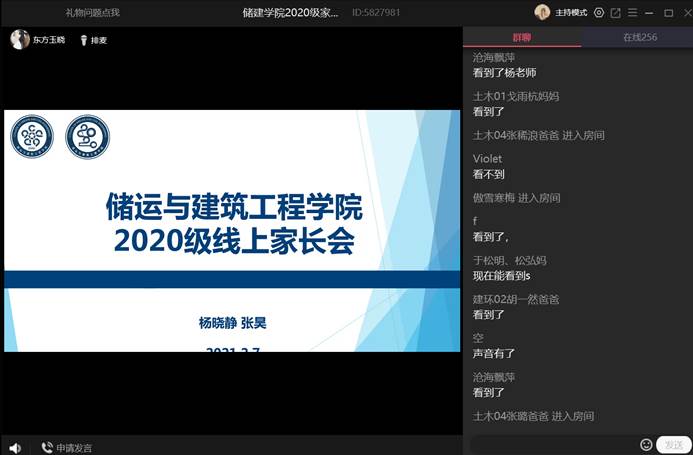Maximize the window
Viewport: 693px width, 455px height.
(x=668, y=13)
